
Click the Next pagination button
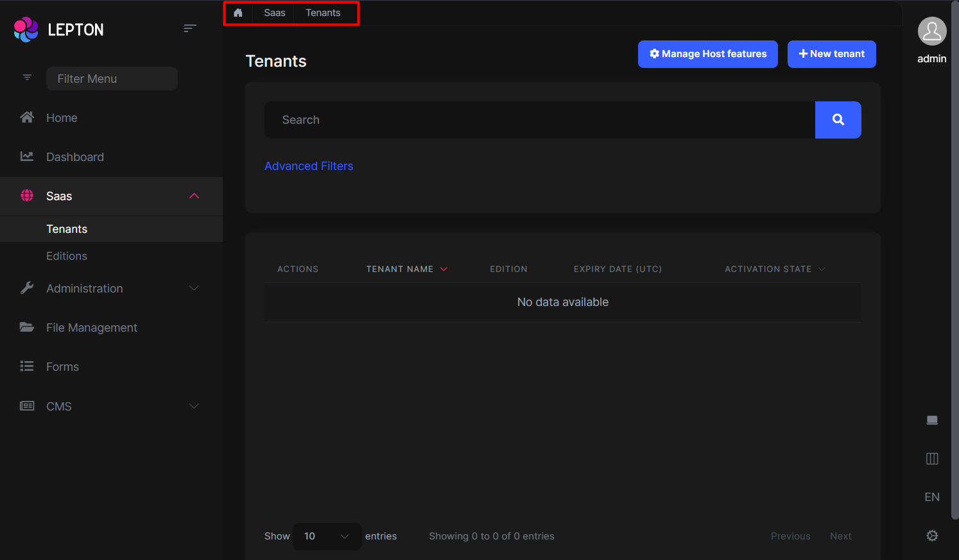tap(841, 536)
